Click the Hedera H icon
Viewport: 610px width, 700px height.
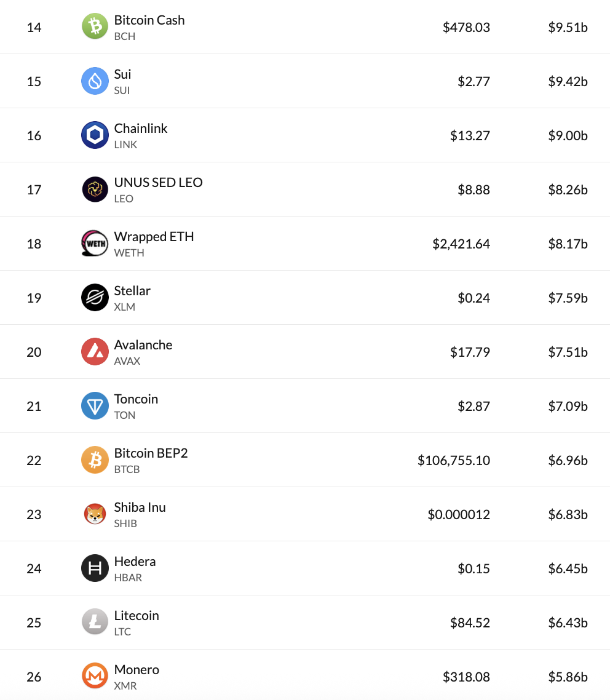point(95,568)
